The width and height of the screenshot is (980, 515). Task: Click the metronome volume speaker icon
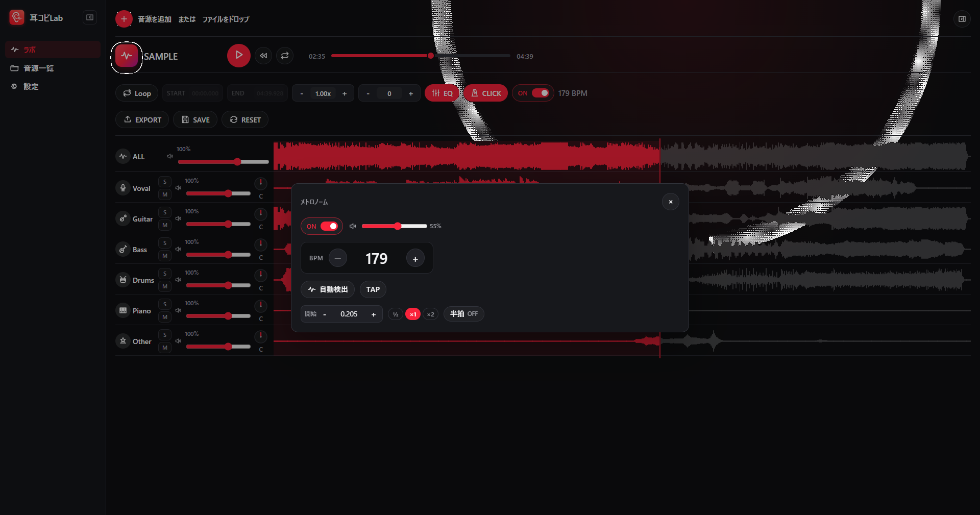[x=353, y=226]
